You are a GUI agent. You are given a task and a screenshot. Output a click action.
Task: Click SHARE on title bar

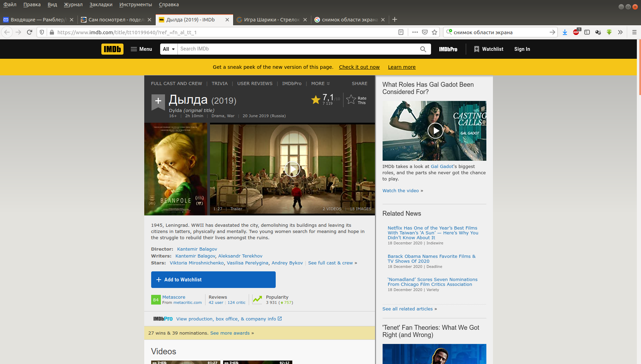359,84
